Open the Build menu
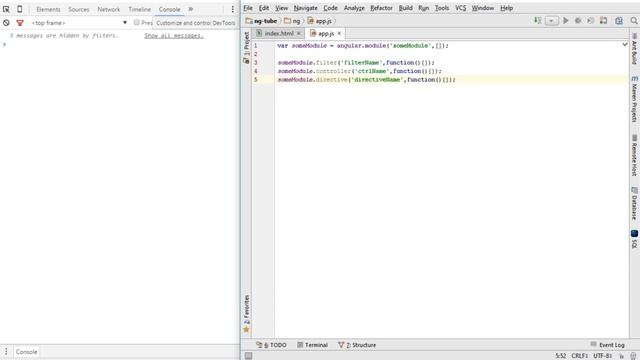Screen dimensions: 640x360 406,8
